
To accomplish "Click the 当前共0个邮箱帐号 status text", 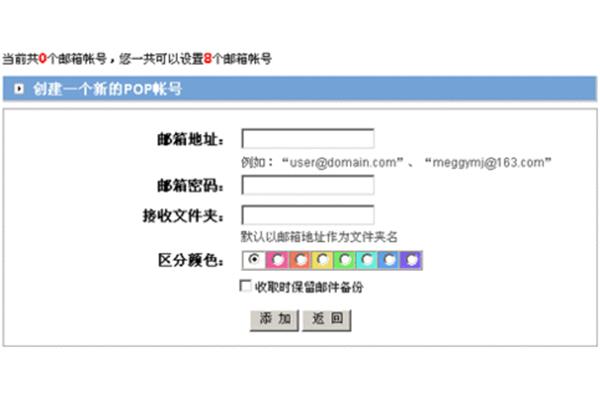I will point(54,59).
